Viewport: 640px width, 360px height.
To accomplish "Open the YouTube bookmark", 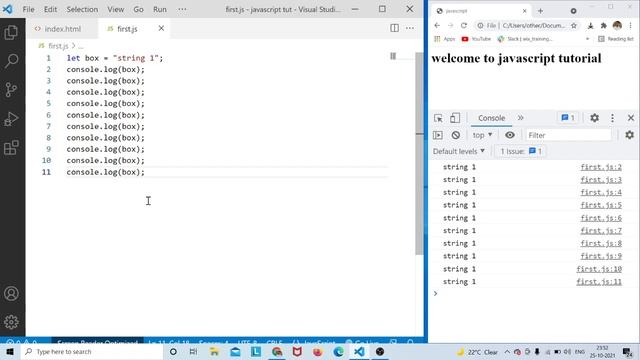I will pos(476,39).
